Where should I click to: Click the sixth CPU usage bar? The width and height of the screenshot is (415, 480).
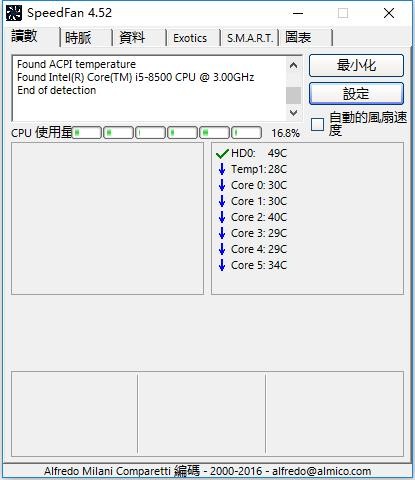(x=246, y=133)
